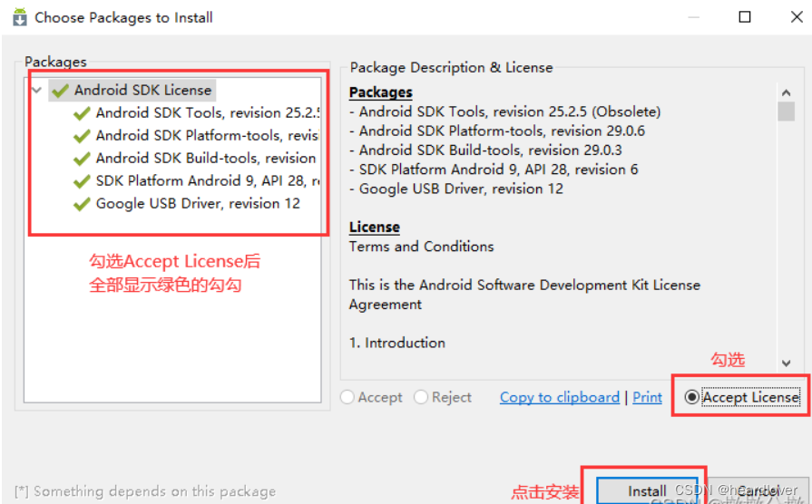Click the scroll up arrow in license pane
The image size is (812, 504).
pyautogui.click(x=786, y=92)
